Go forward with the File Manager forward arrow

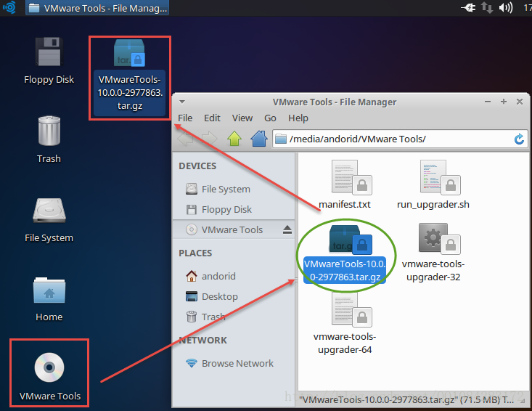click(209, 139)
